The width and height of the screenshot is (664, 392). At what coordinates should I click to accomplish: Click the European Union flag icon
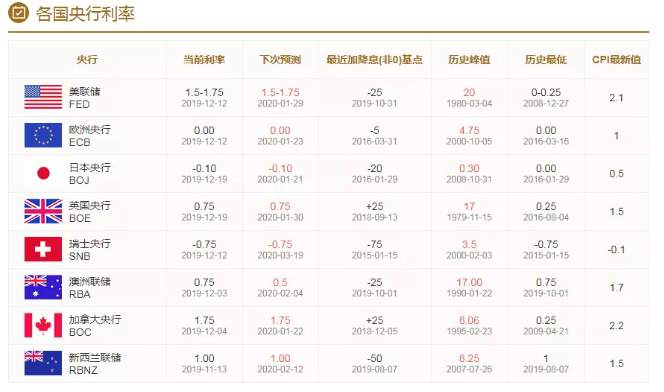pos(43,135)
